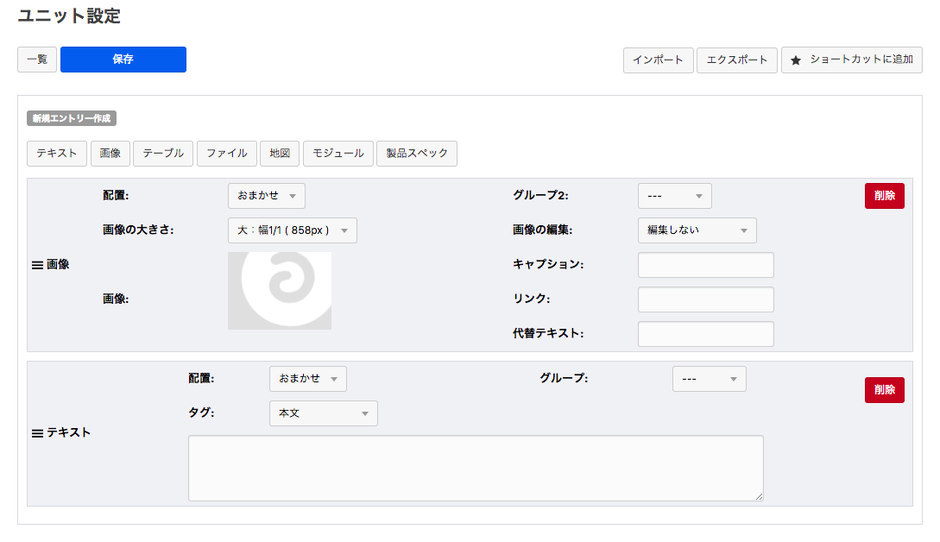
Task: Click the 保存 button
Action: pyautogui.click(x=123, y=60)
